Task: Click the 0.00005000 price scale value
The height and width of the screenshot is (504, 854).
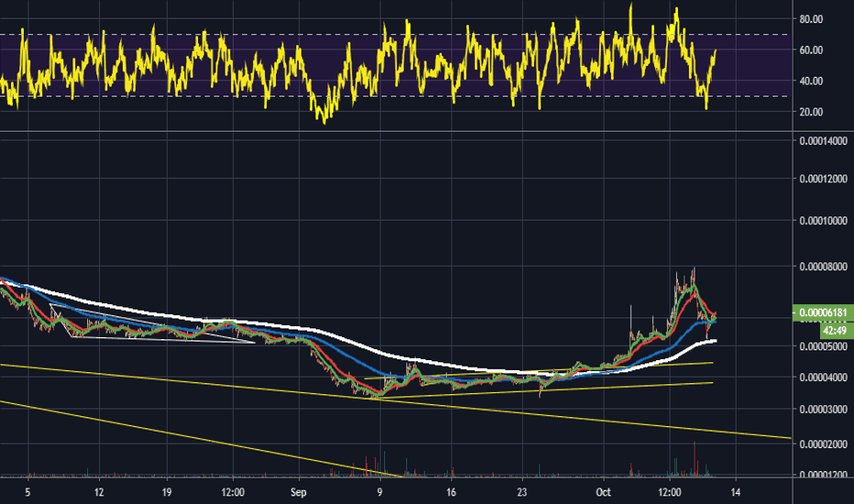Action: tap(823, 346)
